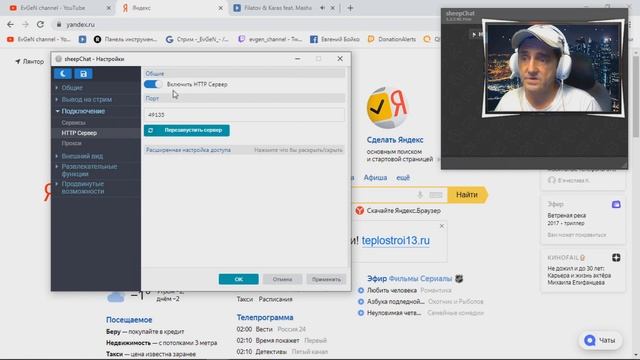Viewport: 640px width, 360px height.
Task: Open the Афиша service link
Action: pyautogui.click(x=375, y=178)
